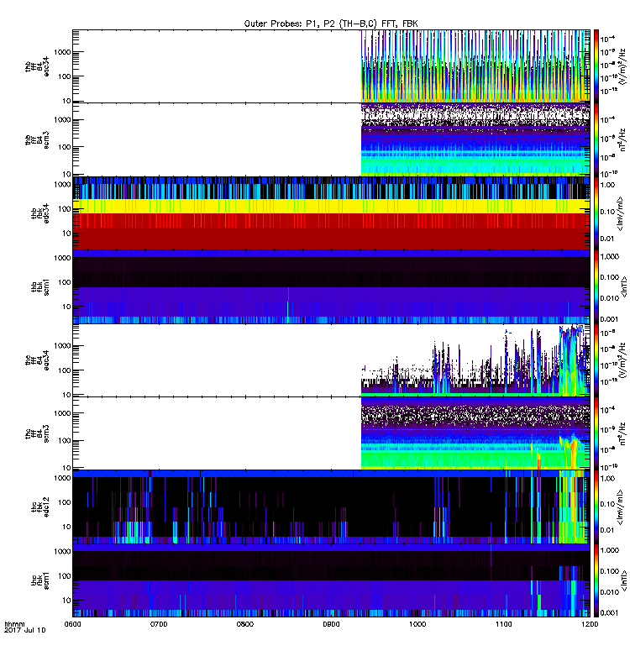
Task: Click '0.001' on thc fbk scm1 color scale
Action: coord(610,613)
